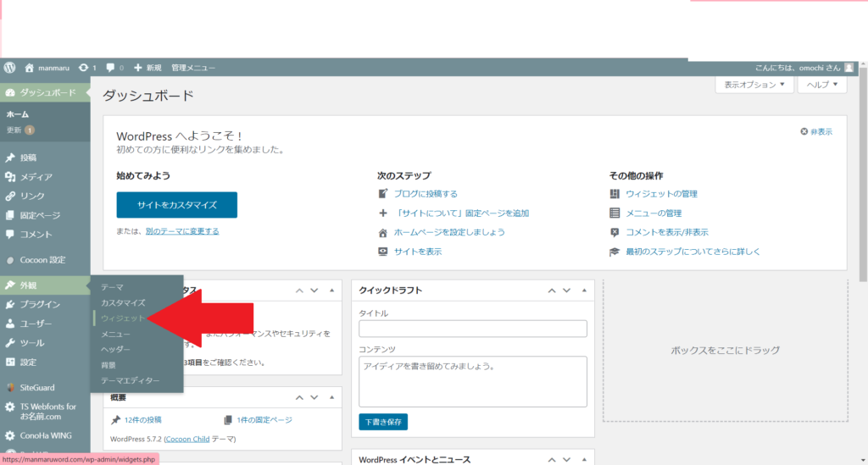Collapse WordPress イベントとニュース panel
The height and width of the screenshot is (465, 868).
[x=584, y=459]
